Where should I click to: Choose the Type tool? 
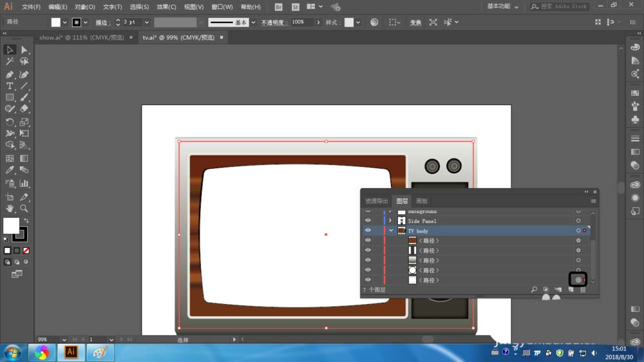point(10,86)
